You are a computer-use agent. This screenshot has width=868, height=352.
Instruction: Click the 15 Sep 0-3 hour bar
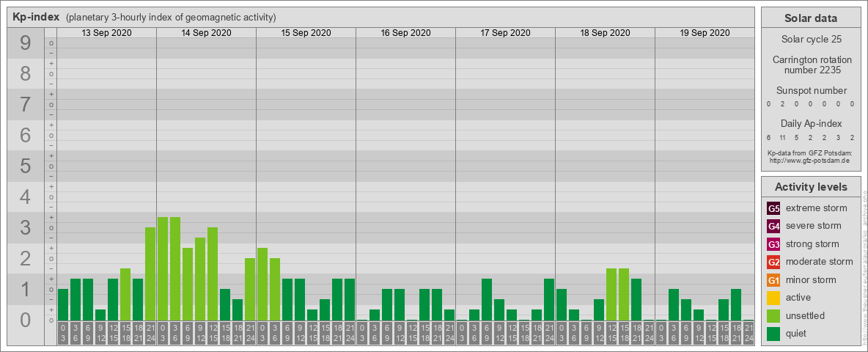[262, 285]
